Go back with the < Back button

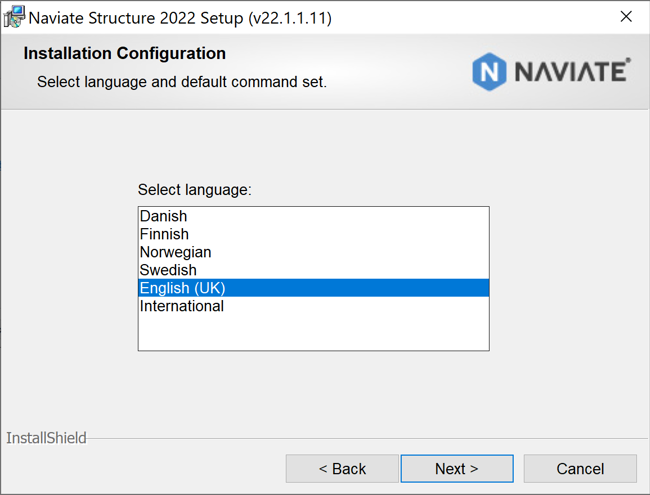point(342,468)
